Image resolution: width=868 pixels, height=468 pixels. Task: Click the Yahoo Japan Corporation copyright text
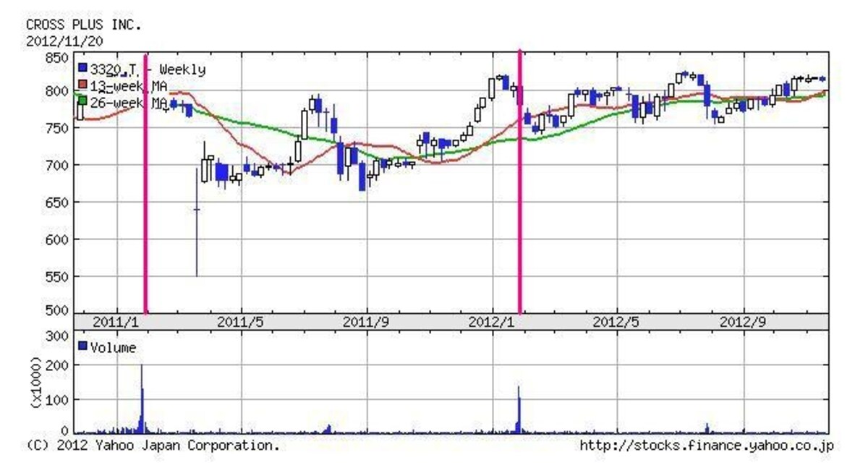153,446
